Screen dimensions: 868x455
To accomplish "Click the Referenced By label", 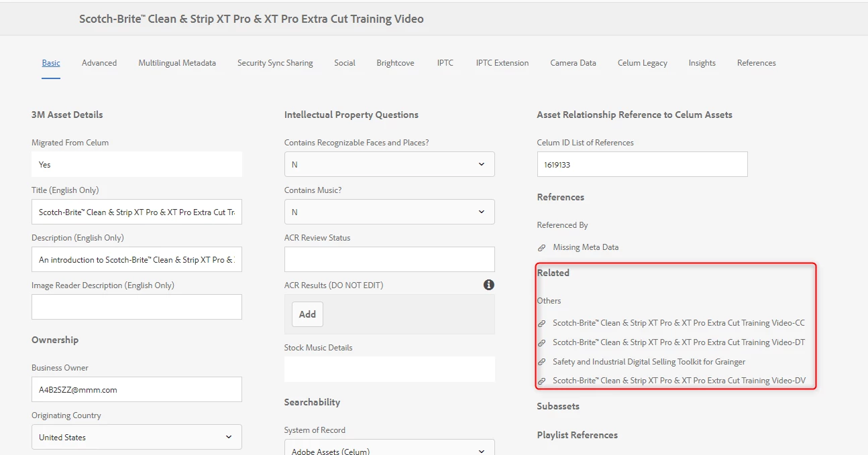I will click(x=562, y=225).
